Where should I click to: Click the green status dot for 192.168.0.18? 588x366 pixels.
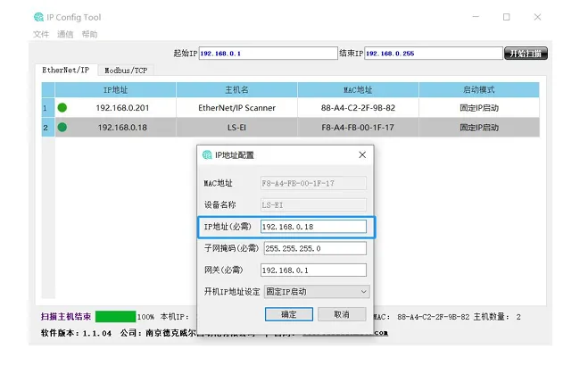coord(62,128)
